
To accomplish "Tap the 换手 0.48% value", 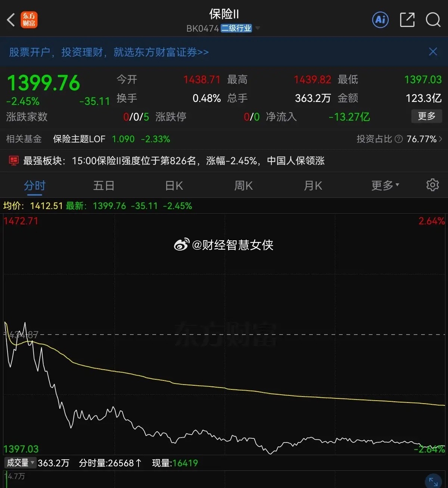I will pos(206,99).
